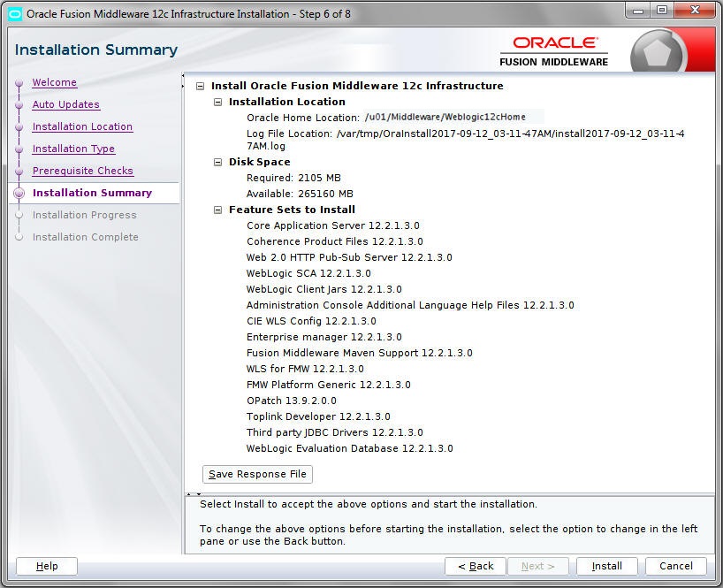This screenshot has width=723, height=588.
Task: Click the Installation Location step bullet icon
Action: coord(19,127)
